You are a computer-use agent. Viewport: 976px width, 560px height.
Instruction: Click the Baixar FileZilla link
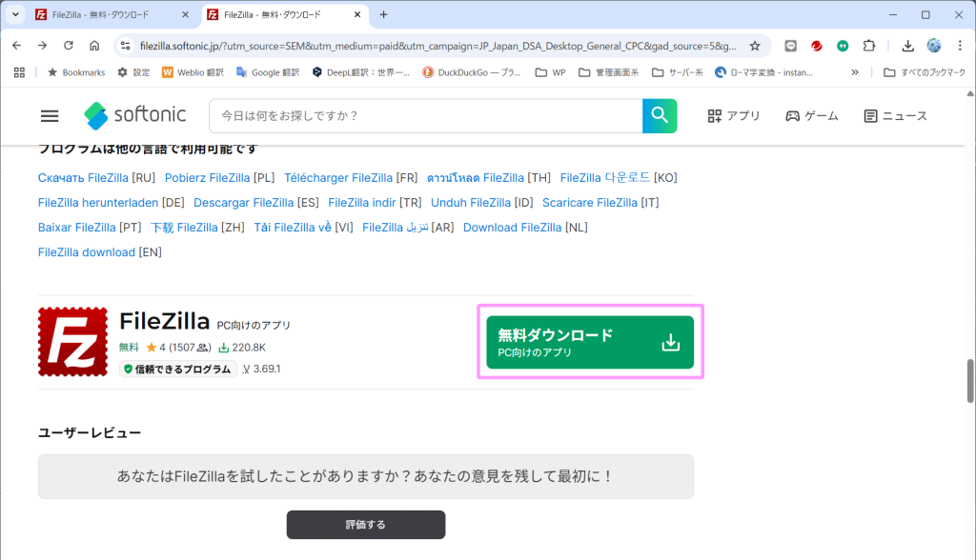(x=76, y=228)
